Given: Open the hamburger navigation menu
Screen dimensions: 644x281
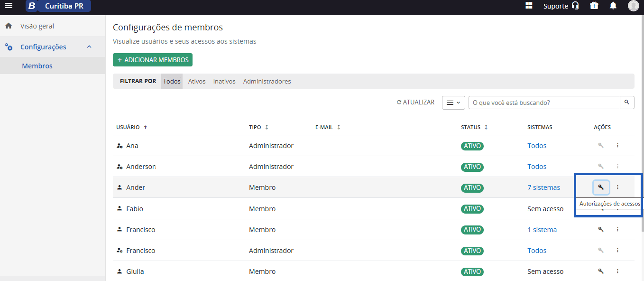Looking at the screenshot, I should point(9,6).
